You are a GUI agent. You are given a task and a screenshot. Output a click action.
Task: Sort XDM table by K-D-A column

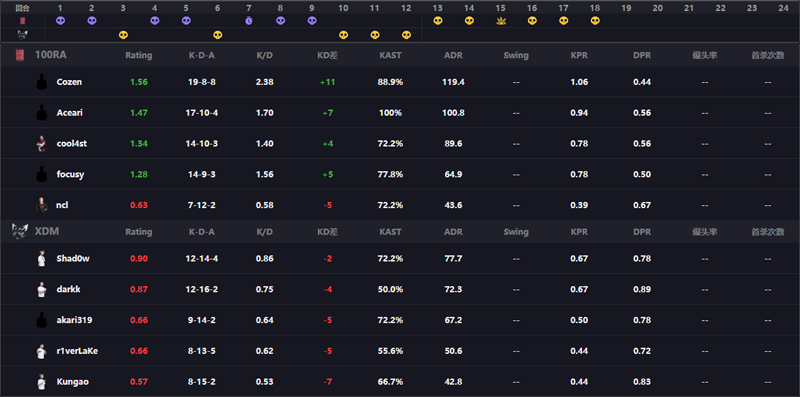tap(202, 232)
